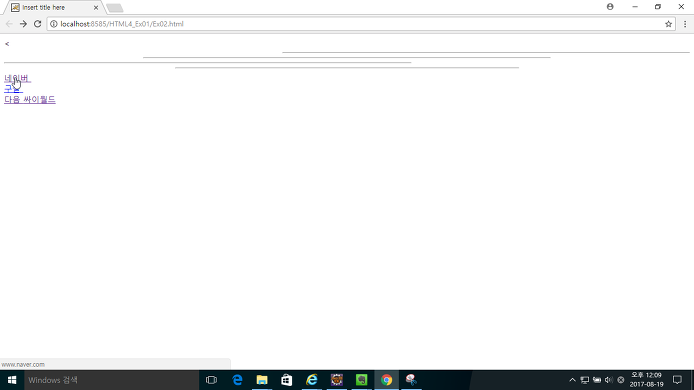Open a new browser tab

pyautogui.click(x=115, y=8)
